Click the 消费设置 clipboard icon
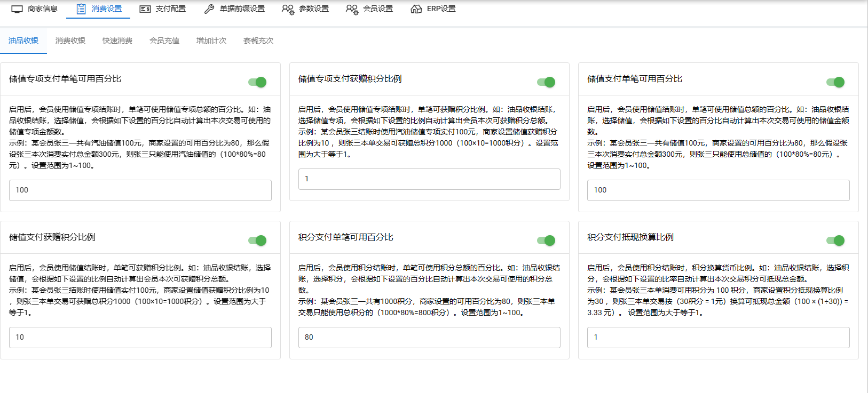The width and height of the screenshot is (868, 393). click(x=81, y=9)
